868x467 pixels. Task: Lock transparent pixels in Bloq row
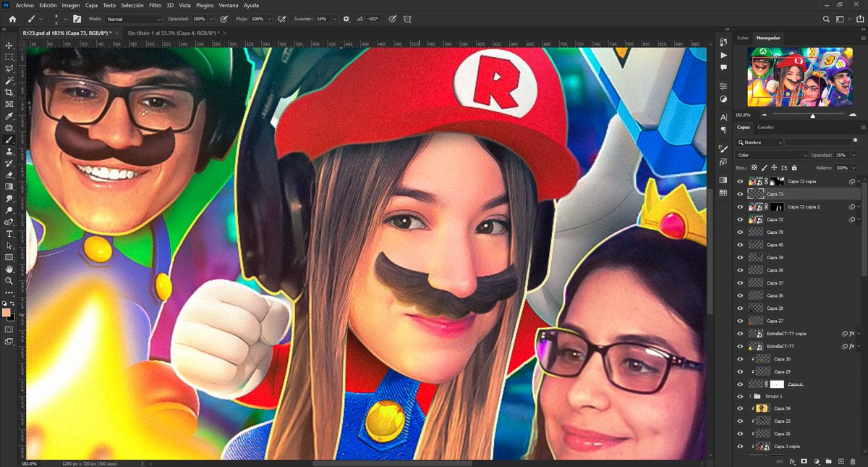(x=754, y=167)
